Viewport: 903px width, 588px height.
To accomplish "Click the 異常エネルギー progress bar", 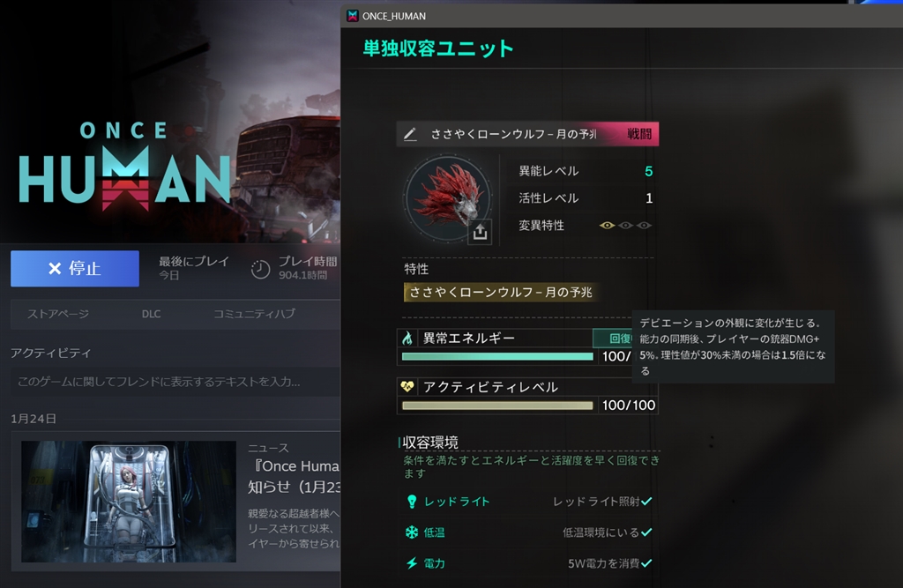I will [497, 356].
